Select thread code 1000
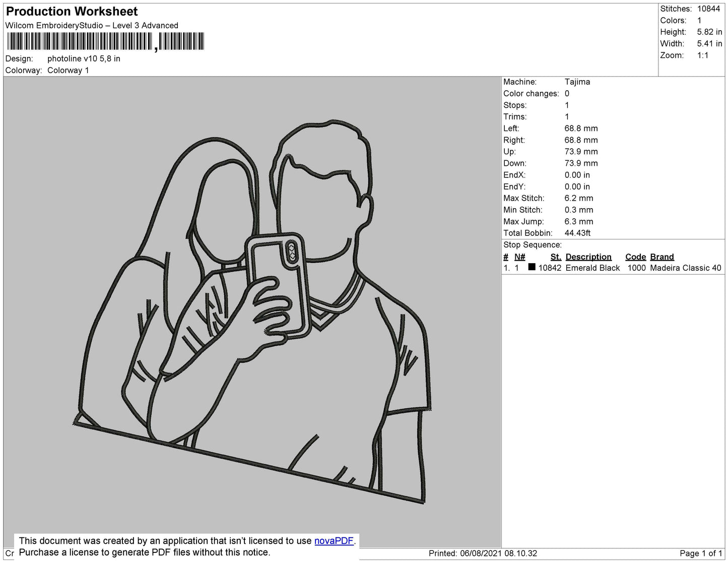The width and height of the screenshot is (728, 563). pos(637,268)
